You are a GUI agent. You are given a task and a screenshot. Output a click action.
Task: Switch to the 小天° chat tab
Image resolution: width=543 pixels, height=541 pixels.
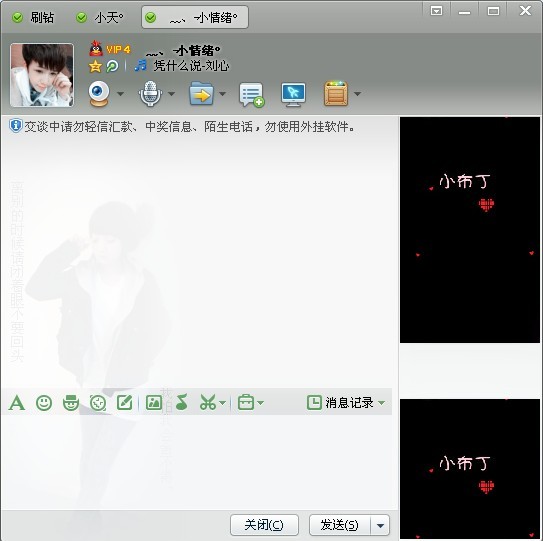point(100,17)
